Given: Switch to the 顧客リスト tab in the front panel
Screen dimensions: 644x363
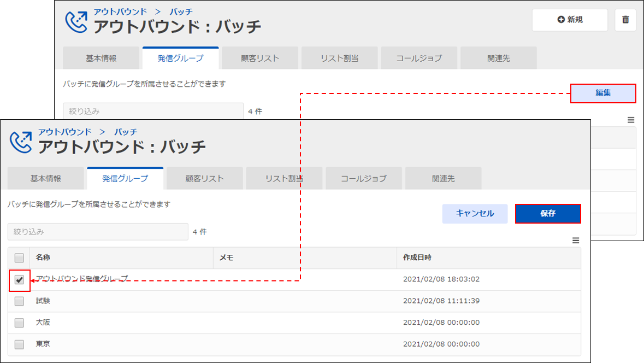Looking at the screenshot, I should tap(204, 179).
